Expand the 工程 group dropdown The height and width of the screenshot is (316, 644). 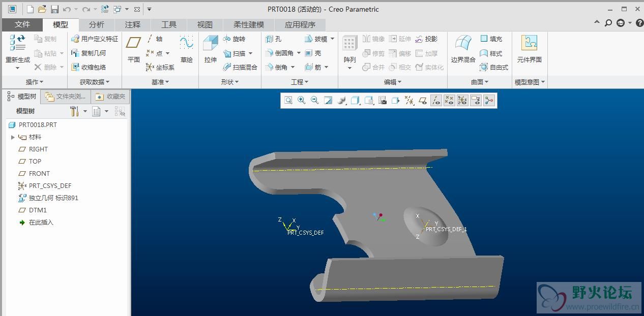click(300, 82)
